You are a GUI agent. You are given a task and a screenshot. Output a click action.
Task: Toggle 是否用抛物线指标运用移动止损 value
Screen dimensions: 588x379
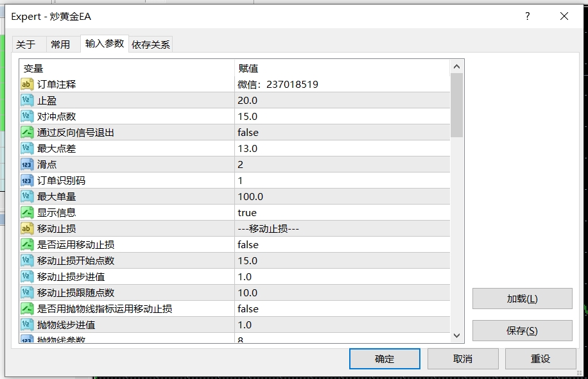pyautogui.click(x=248, y=308)
